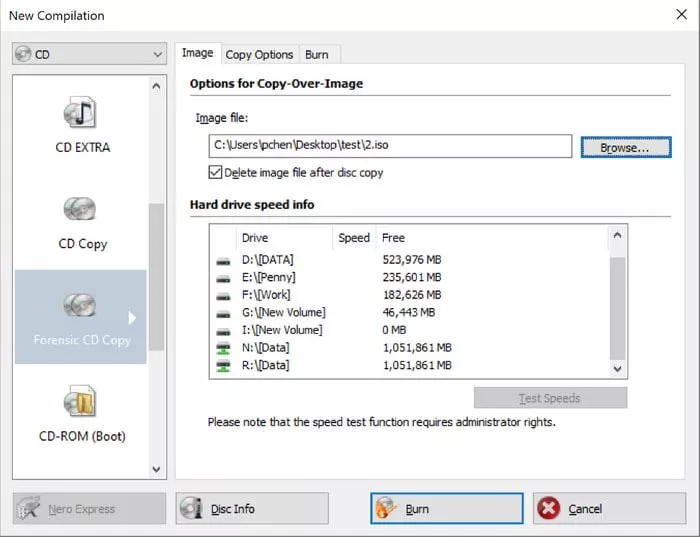Click the D:\[DATA] drive icon
700x537 pixels.
pos(222,261)
